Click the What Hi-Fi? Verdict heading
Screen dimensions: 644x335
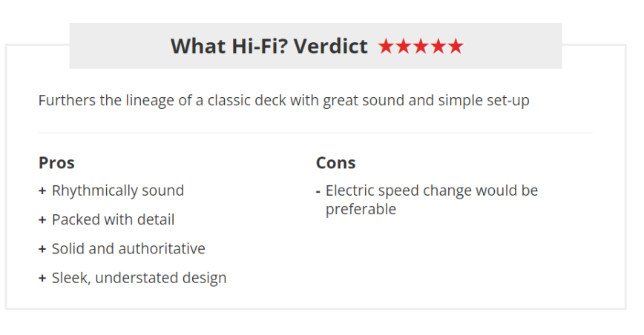269,46
